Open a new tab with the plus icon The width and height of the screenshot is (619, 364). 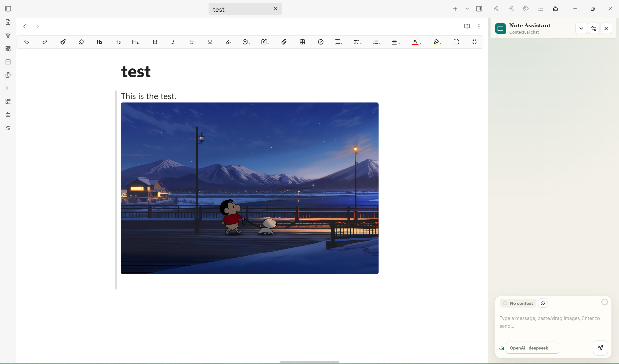tap(455, 9)
